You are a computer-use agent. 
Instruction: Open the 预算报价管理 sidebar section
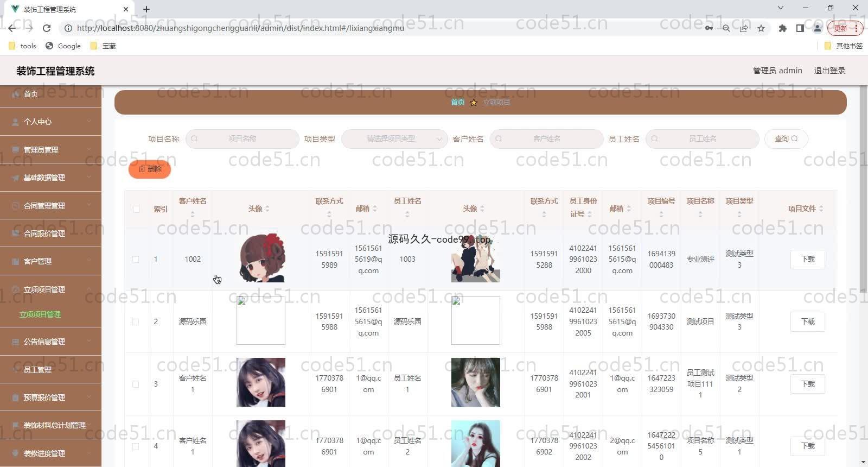50,397
